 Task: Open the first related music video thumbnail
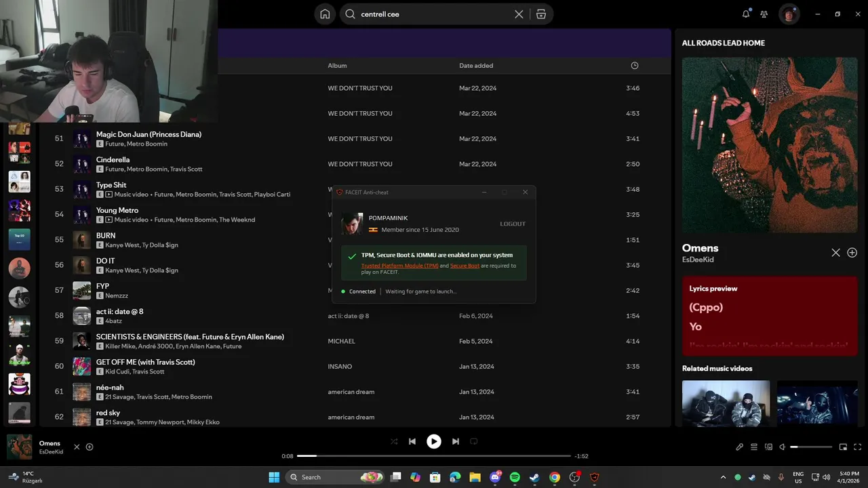(726, 403)
